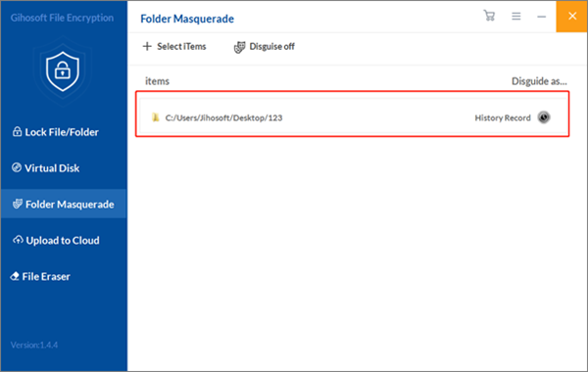This screenshot has width=588, height=372.
Task: Open the File Eraser section
Action: (40, 276)
